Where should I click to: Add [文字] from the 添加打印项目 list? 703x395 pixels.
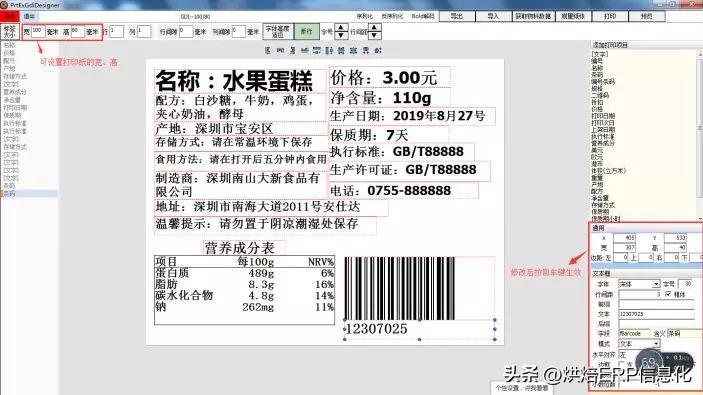point(600,54)
